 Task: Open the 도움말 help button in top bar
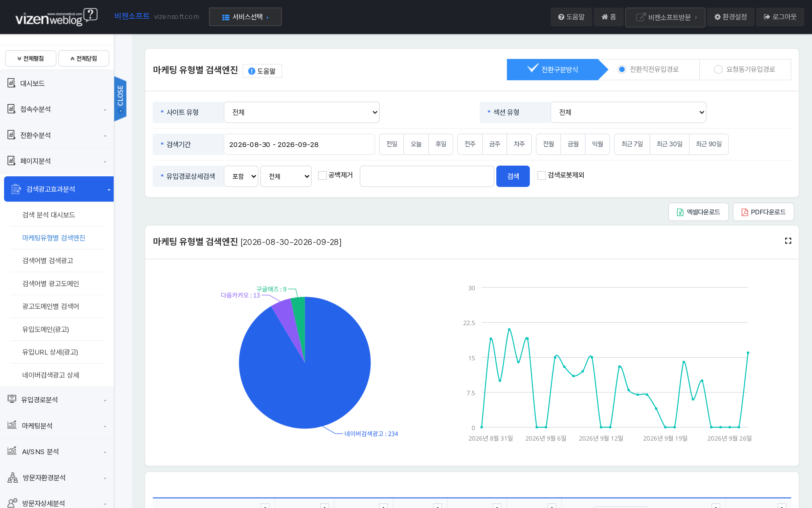coord(571,17)
